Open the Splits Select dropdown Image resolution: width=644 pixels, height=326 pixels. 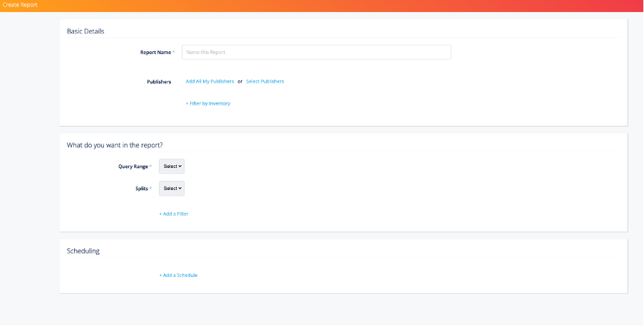[172, 189]
